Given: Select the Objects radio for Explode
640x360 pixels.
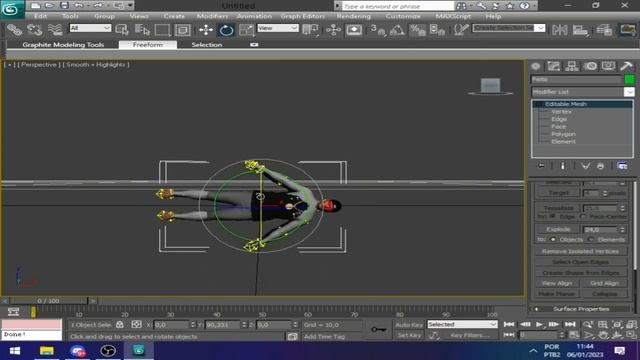Looking at the screenshot, I should [553, 239].
